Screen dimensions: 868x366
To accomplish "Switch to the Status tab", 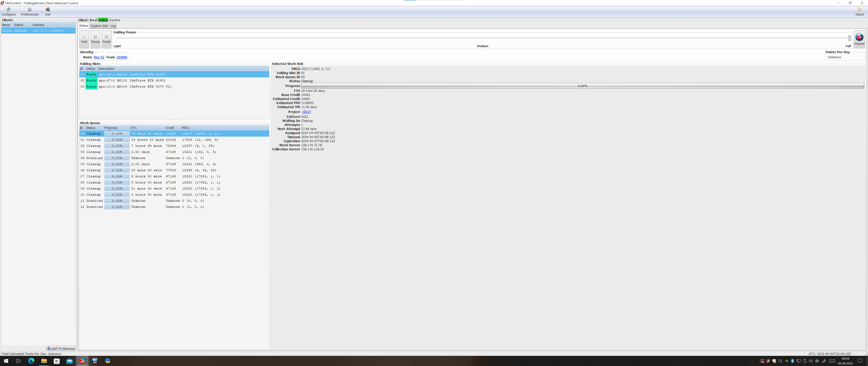I will pyautogui.click(x=84, y=26).
